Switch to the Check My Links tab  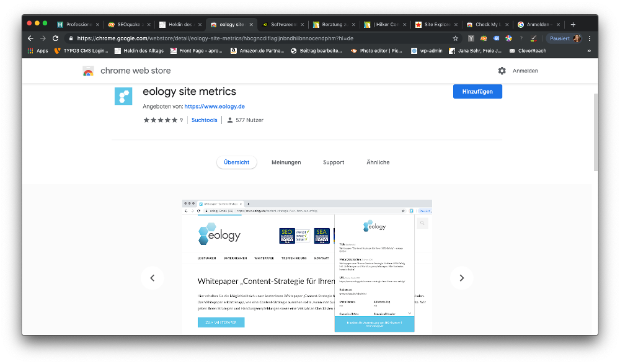(x=488, y=25)
